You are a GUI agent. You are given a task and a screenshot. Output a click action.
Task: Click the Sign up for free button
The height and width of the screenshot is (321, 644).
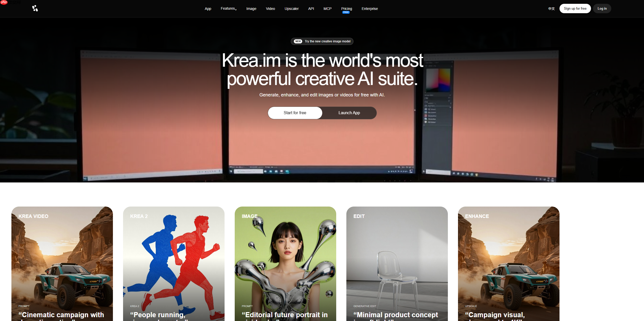pos(575,9)
